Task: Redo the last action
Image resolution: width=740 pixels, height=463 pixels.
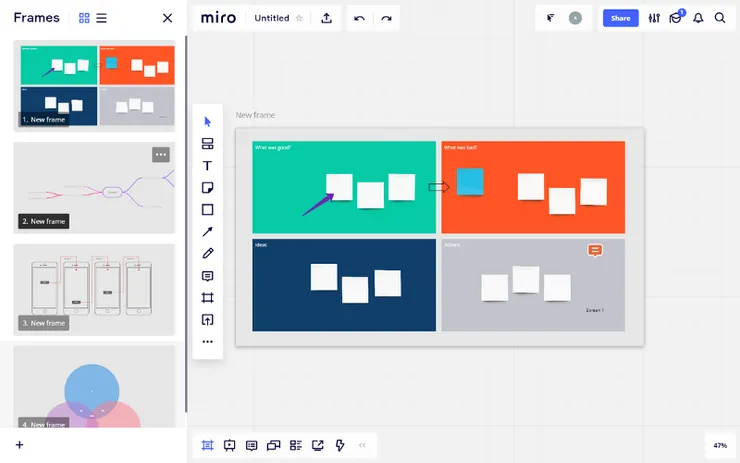Action: (387, 18)
